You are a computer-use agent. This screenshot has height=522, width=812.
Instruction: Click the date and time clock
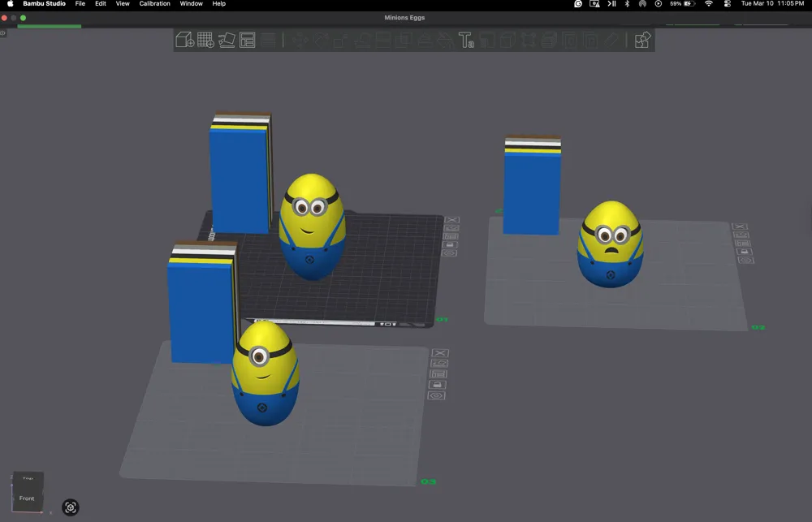point(773,3)
